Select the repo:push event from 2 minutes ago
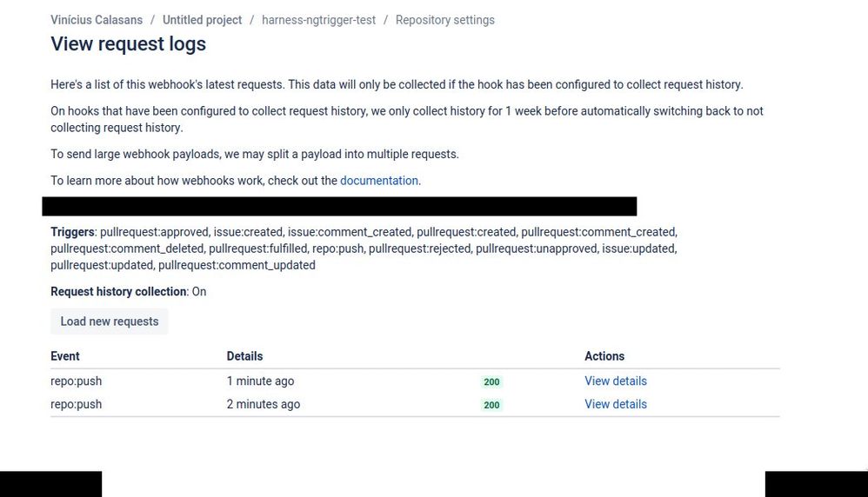 pyautogui.click(x=77, y=404)
